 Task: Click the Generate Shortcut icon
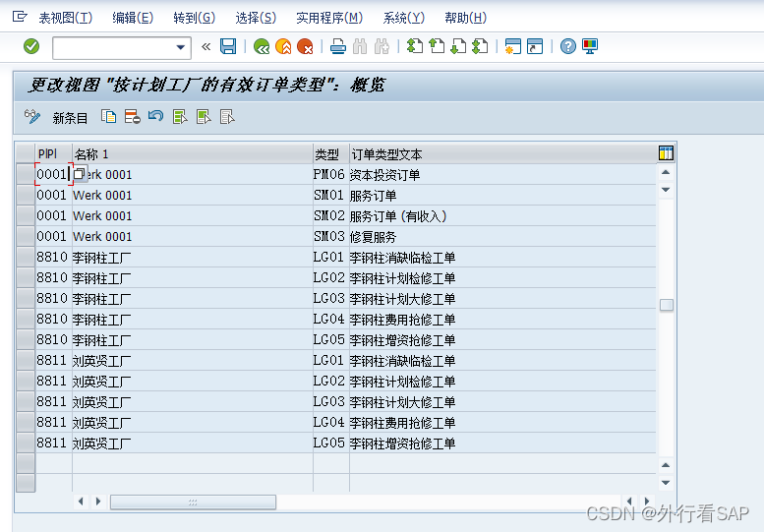click(535, 47)
